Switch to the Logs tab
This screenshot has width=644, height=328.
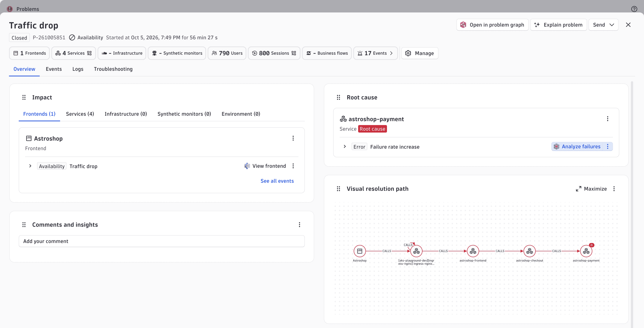pos(78,69)
